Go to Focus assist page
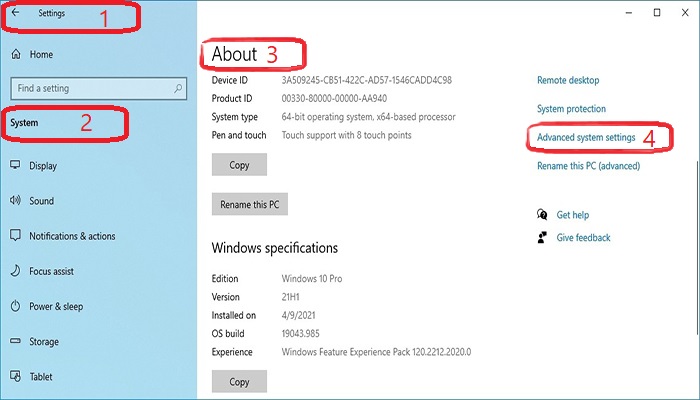This screenshot has height=400, width=700. tap(51, 271)
